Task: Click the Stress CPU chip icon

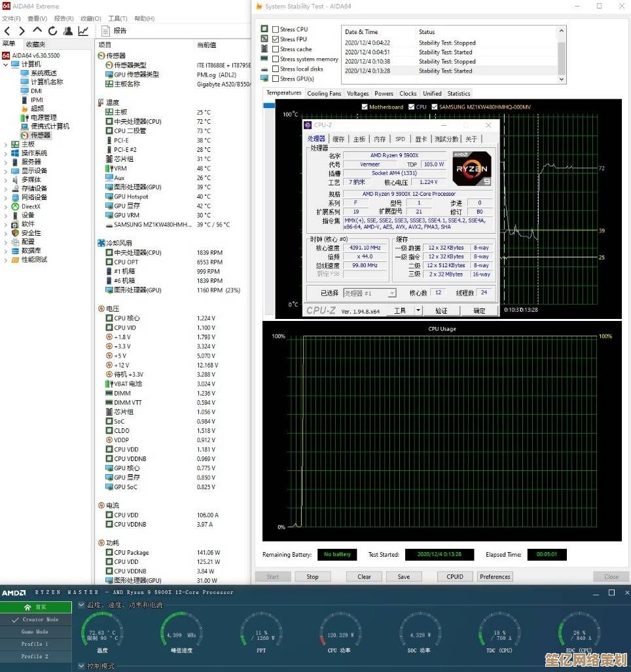Action: pyautogui.click(x=264, y=29)
